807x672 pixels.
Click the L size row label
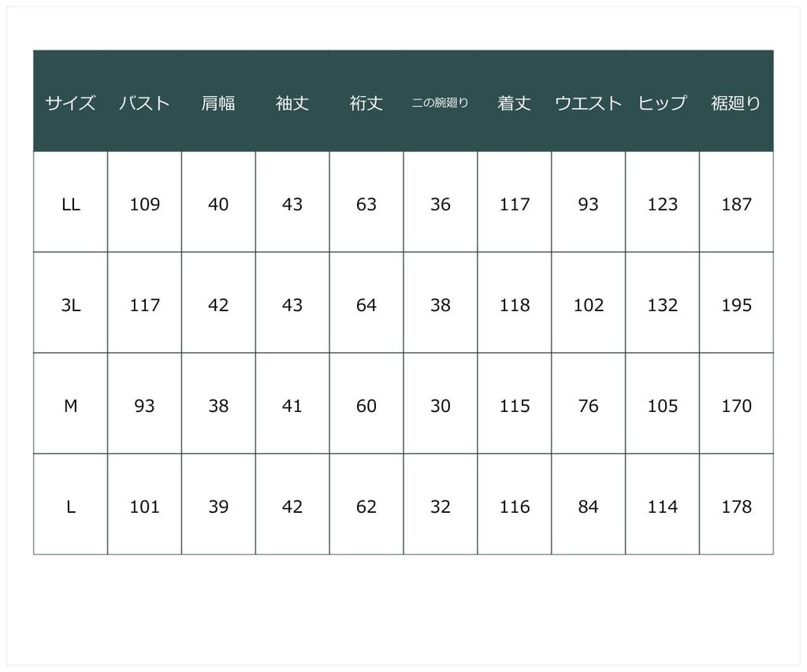(x=70, y=507)
